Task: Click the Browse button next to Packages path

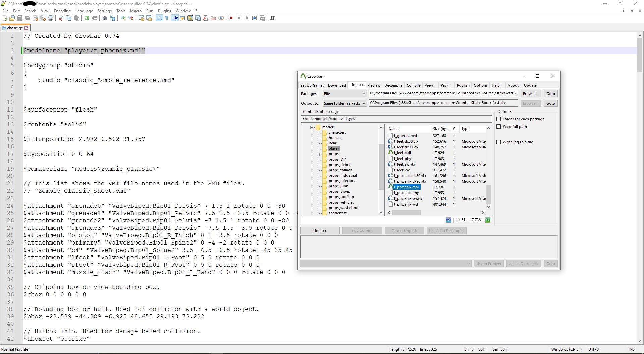Action: pos(530,94)
